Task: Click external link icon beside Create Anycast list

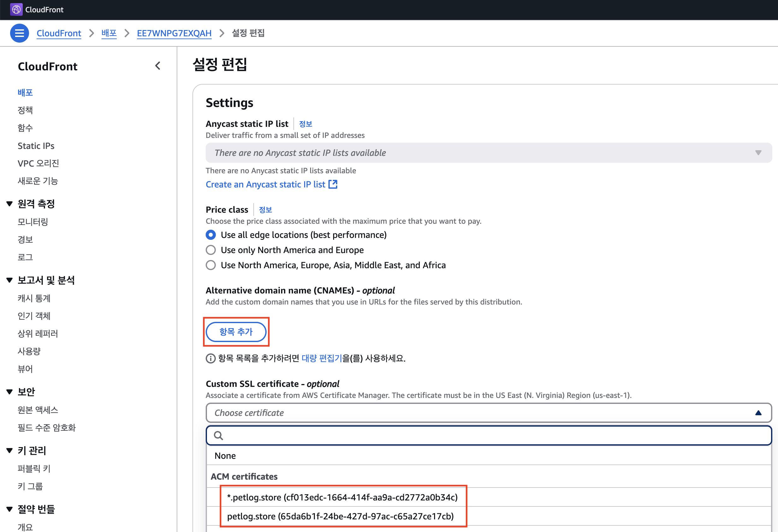Action: [333, 184]
